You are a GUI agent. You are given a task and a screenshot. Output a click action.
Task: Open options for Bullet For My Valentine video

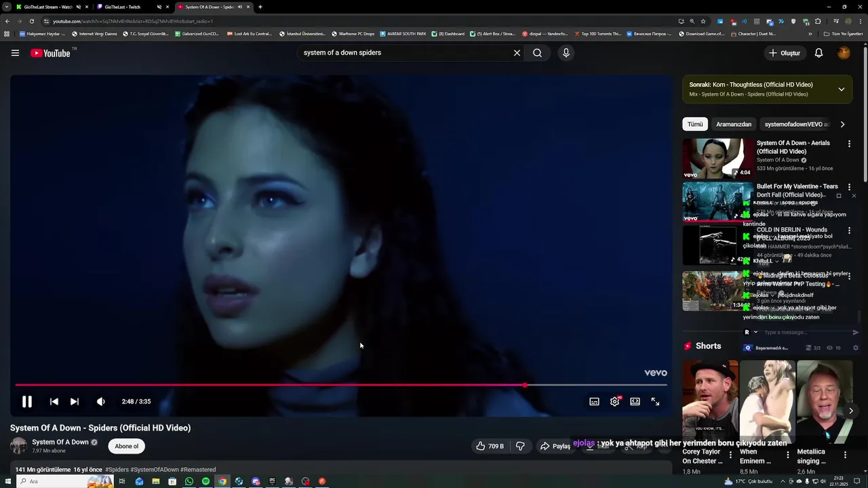coord(849,187)
